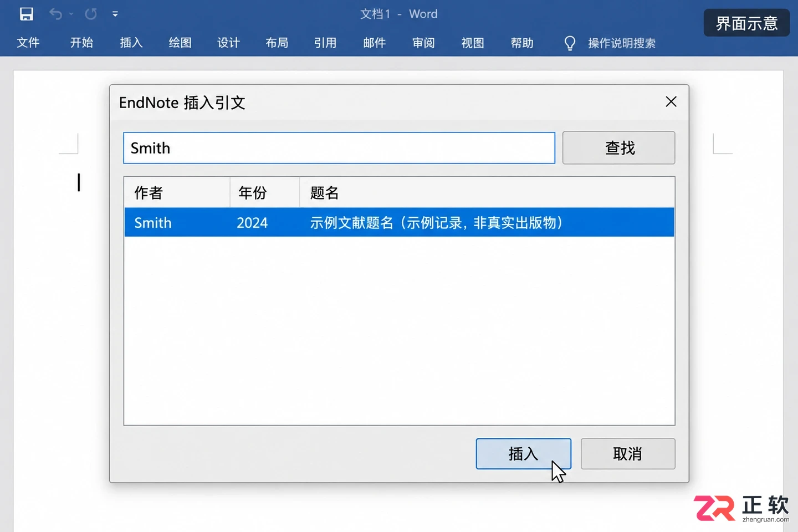Close the EndNote 插入引文 dialog

(x=671, y=102)
